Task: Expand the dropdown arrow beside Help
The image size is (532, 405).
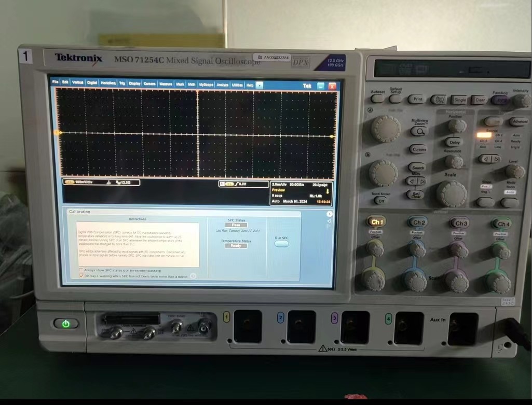Action: click(260, 86)
